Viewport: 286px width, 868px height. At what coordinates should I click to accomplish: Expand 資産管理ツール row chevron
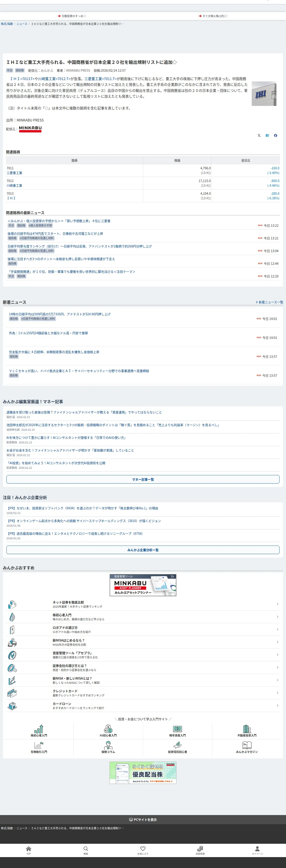click(277, 655)
